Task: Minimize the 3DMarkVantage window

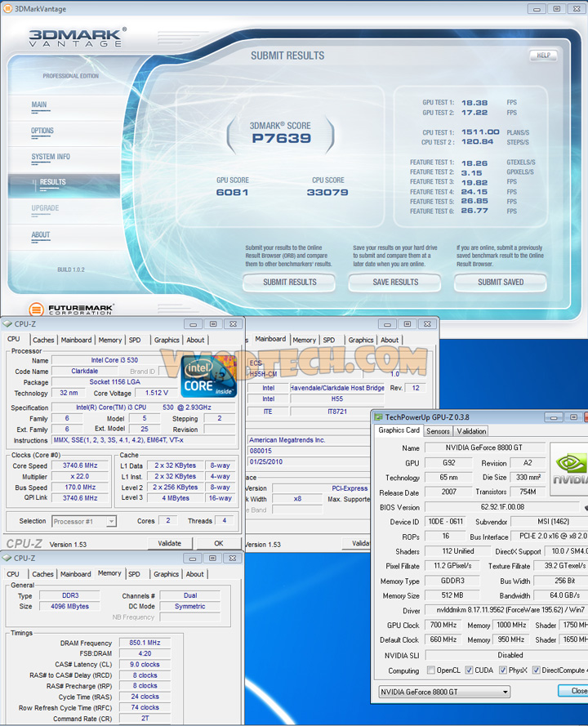Action: point(537,8)
